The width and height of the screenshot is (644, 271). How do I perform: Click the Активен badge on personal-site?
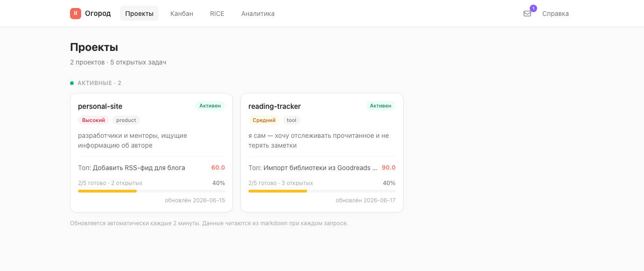tap(210, 106)
